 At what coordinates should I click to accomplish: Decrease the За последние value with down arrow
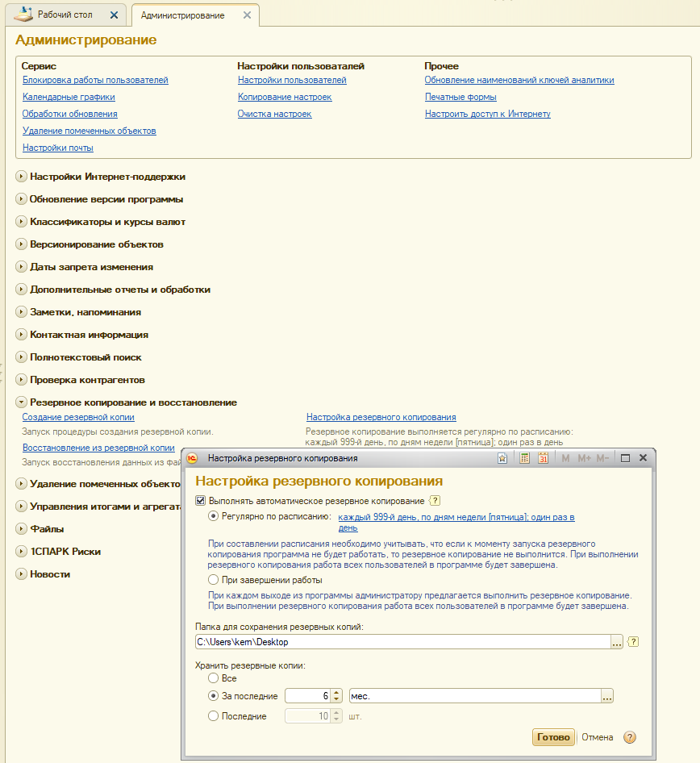click(336, 700)
